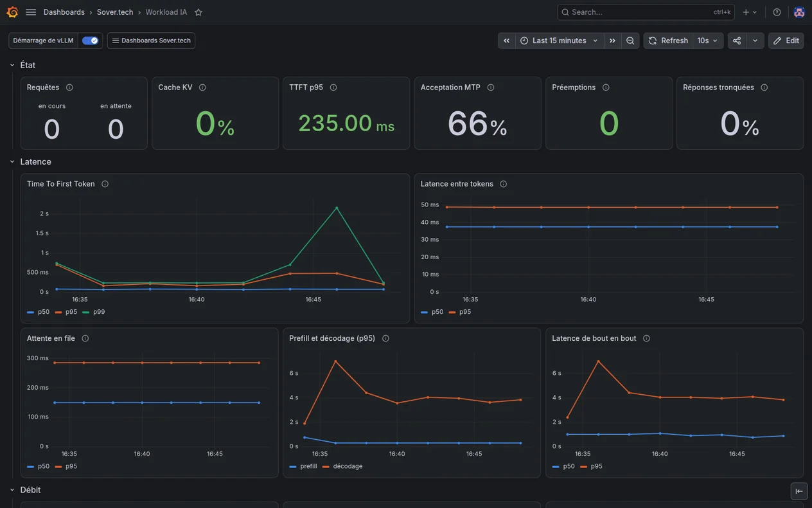Screen dimensions: 812x508
Task: Click the Time To First Token panel title
Action: tap(61, 184)
